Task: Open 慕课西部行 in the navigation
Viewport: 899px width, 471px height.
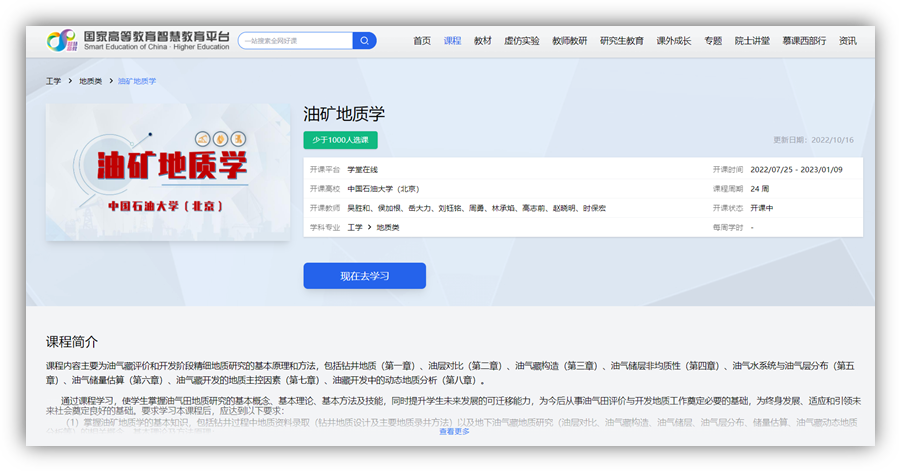Action: (804, 41)
